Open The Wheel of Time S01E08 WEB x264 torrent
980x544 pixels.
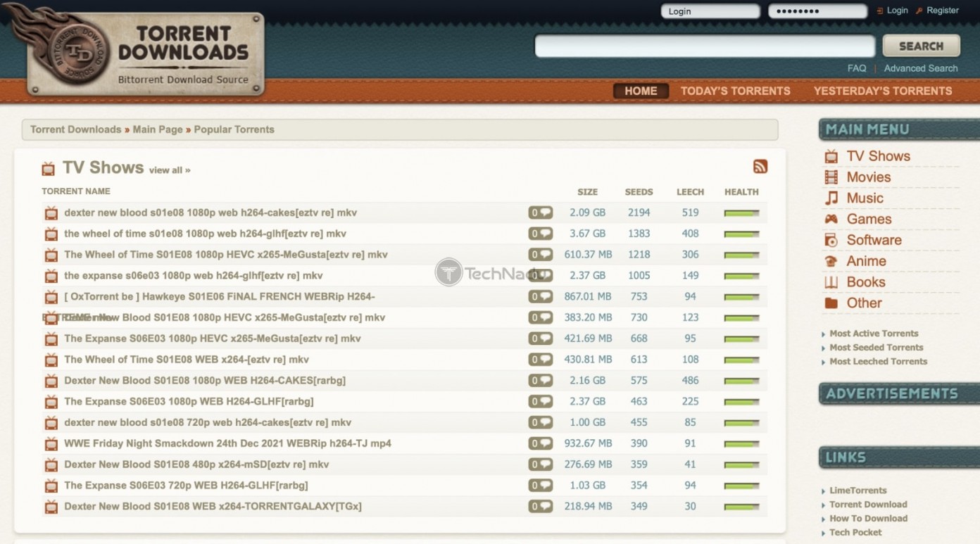point(187,360)
